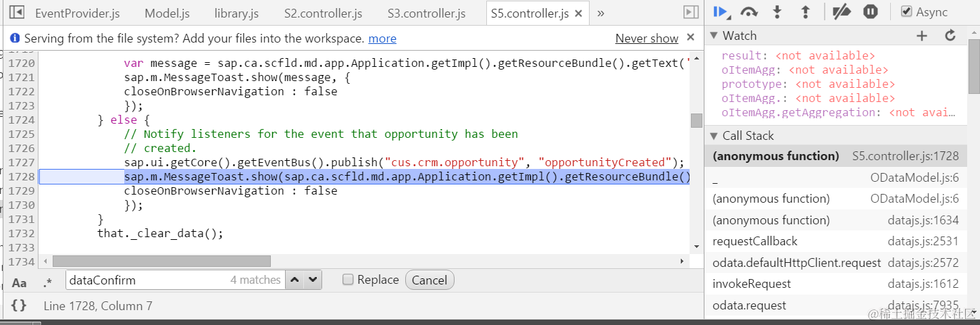Show more tabs with the double chevron

(x=600, y=13)
